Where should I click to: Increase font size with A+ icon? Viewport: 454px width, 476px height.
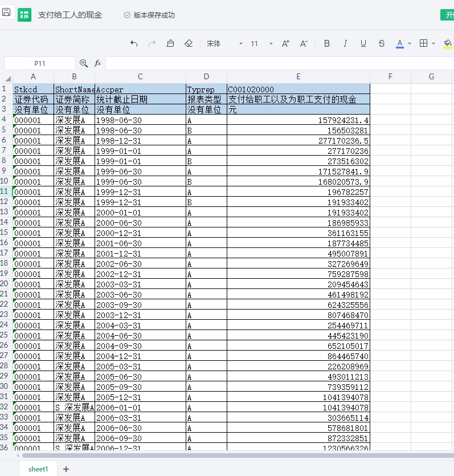(285, 44)
